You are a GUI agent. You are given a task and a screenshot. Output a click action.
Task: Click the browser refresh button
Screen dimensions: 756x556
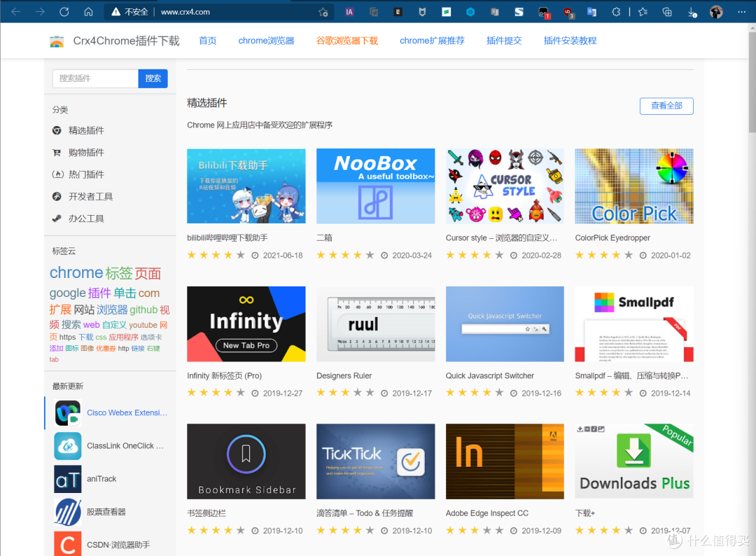(x=64, y=12)
